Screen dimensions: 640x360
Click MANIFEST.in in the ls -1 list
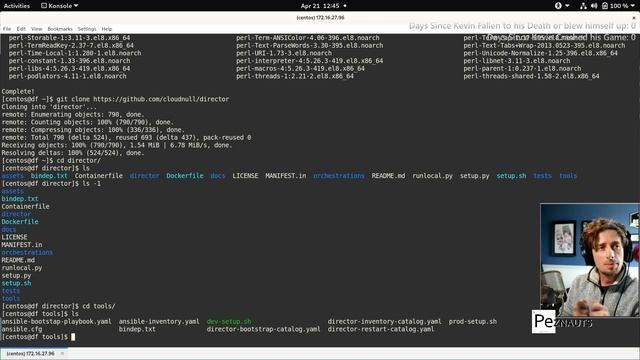click(x=22, y=245)
